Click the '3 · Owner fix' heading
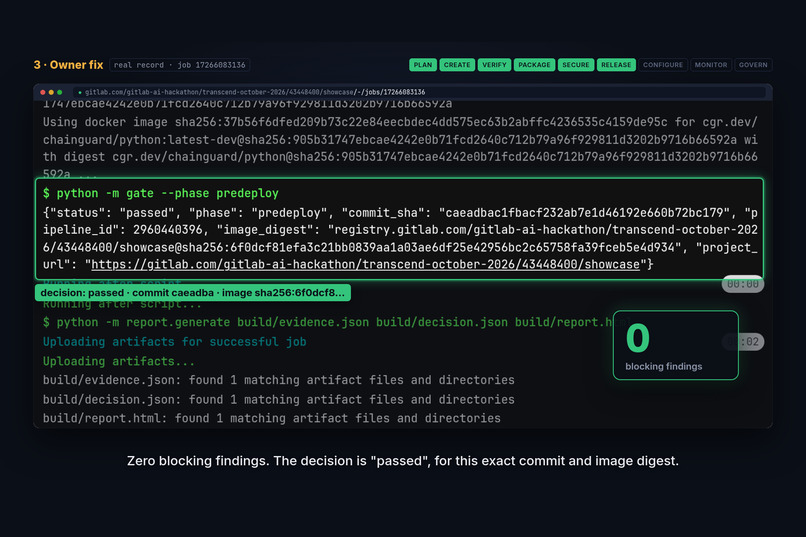 (x=68, y=65)
